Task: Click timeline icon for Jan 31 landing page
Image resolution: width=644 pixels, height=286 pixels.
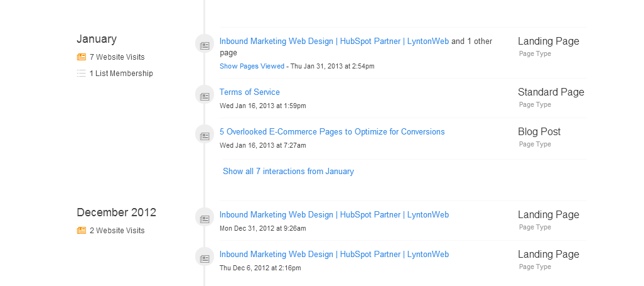Action: coord(205,45)
